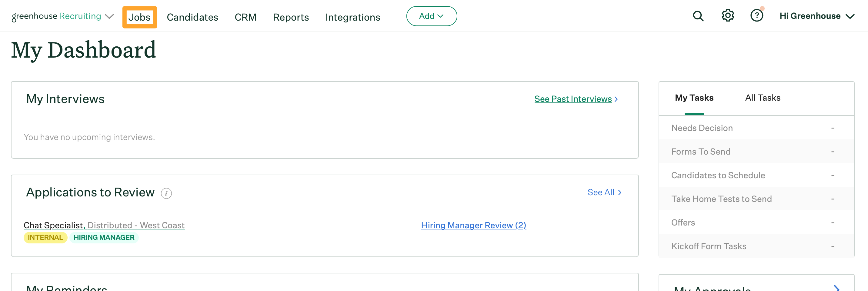Open Hiring Manager Review (2) link
The width and height of the screenshot is (868, 291).
[473, 225]
